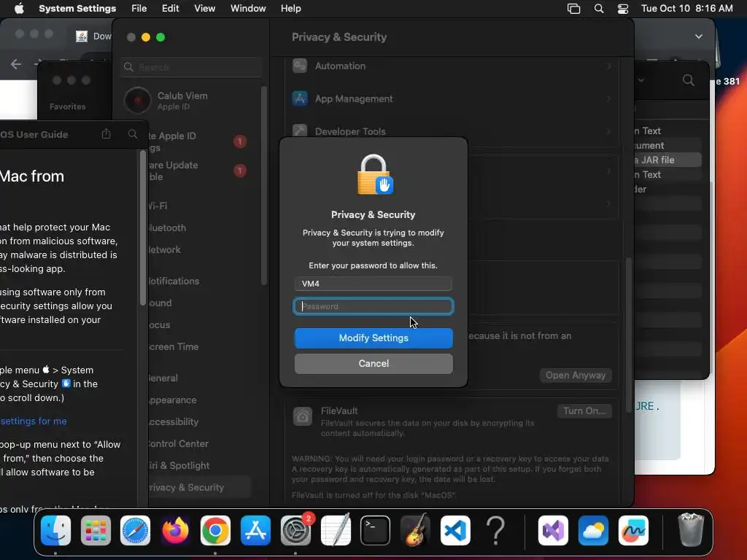Launch Safari from the Dock
The image size is (747, 560).
coord(135,530)
